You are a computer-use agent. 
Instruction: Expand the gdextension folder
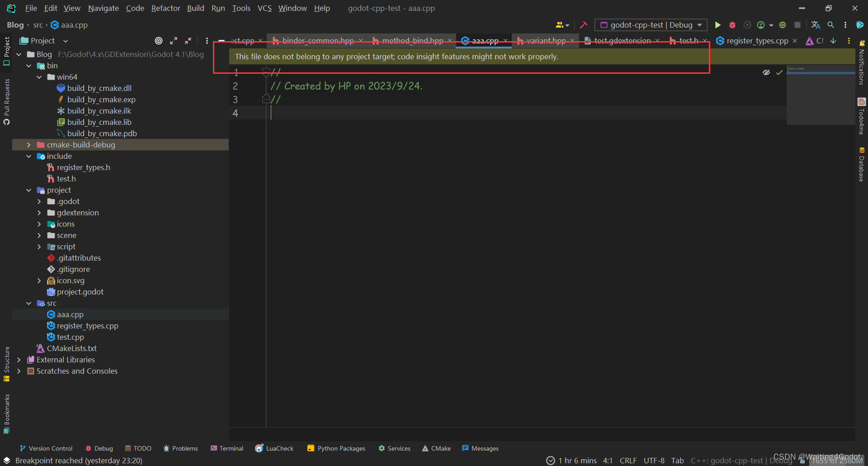coord(40,213)
